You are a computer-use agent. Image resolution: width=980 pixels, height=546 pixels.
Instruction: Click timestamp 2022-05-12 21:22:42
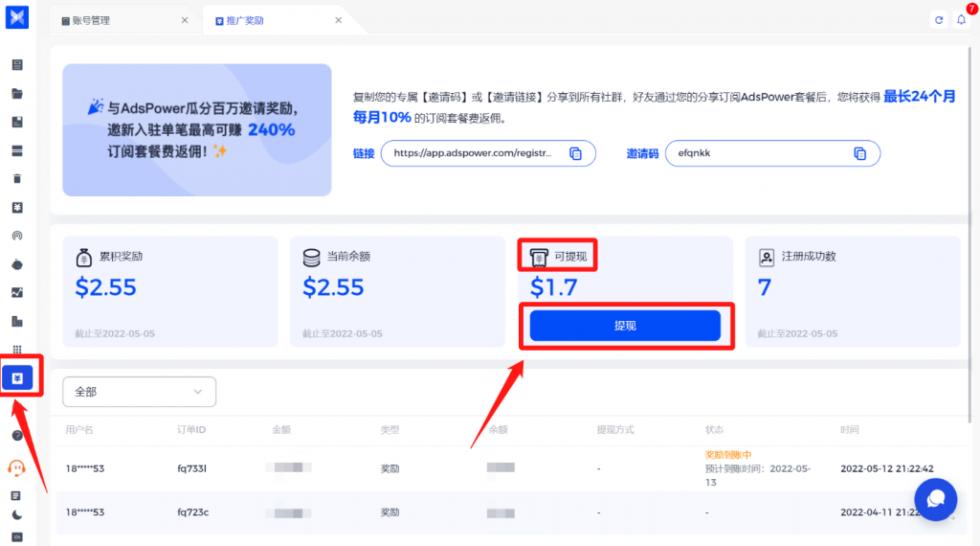coord(887,468)
